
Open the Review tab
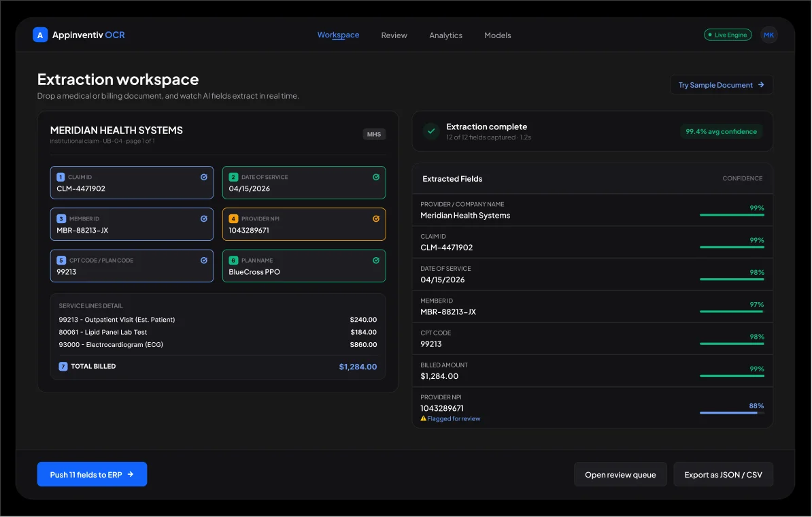(x=394, y=35)
